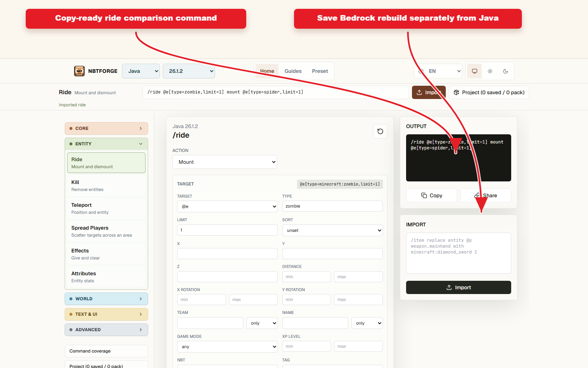Copy the output command

pyautogui.click(x=431, y=195)
